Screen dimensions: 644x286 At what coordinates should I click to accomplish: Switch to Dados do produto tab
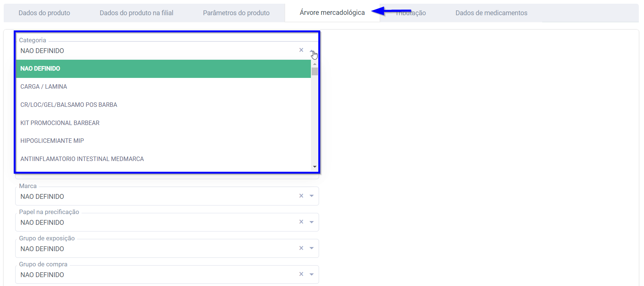(x=44, y=13)
